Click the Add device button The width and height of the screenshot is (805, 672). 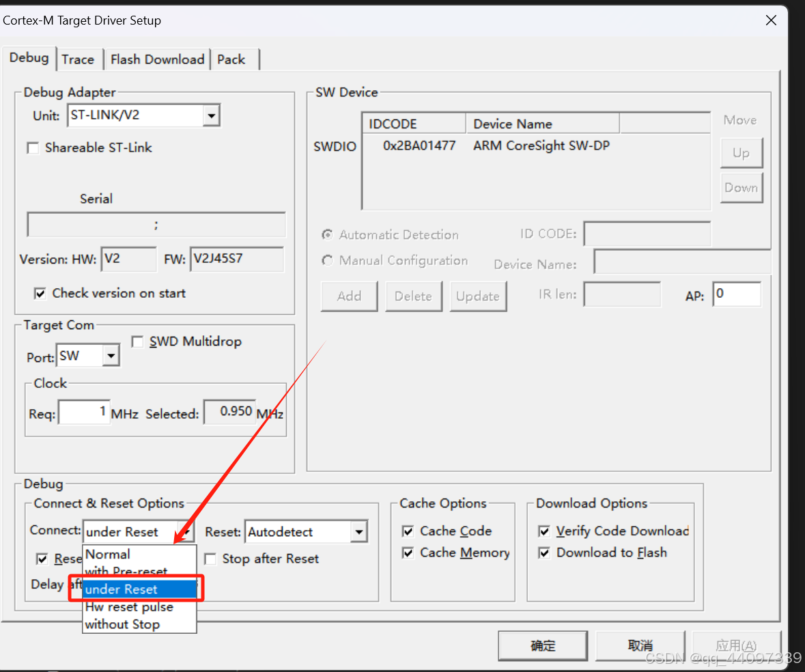(349, 296)
